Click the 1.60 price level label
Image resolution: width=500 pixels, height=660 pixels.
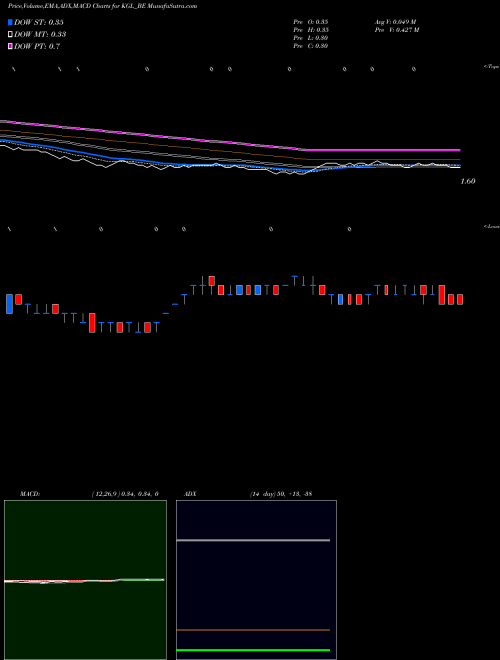pyautogui.click(x=468, y=181)
